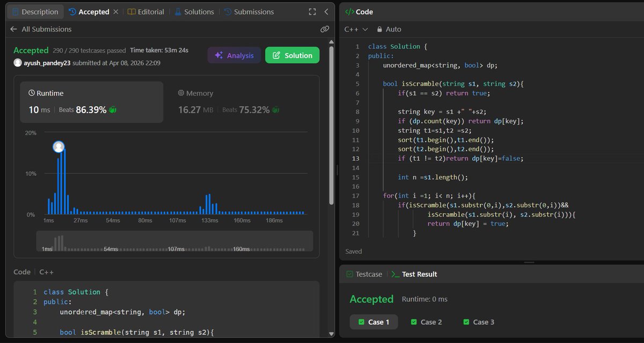Click the Accepted status heading on the submission

[x=31, y=50]
